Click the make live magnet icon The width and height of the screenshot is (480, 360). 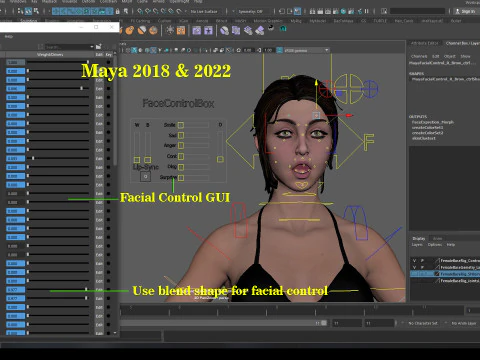tap(179, 11)
